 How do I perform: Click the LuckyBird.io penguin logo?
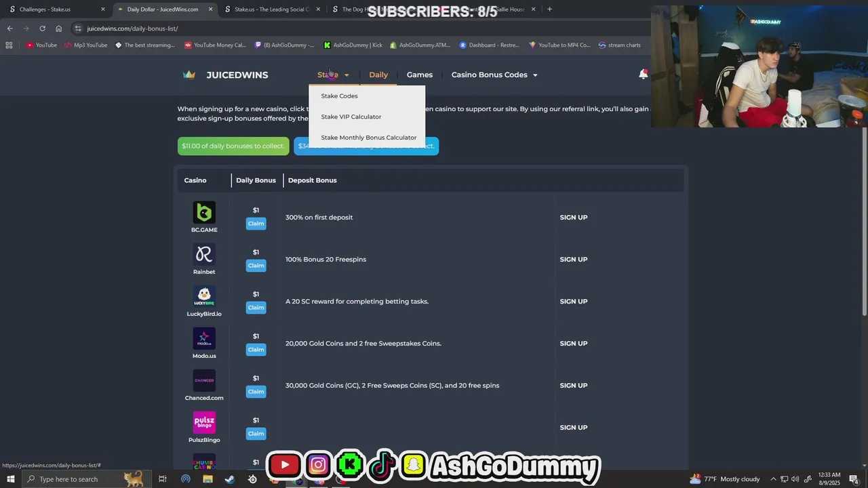pyautogui.click(x=204, y=296)
